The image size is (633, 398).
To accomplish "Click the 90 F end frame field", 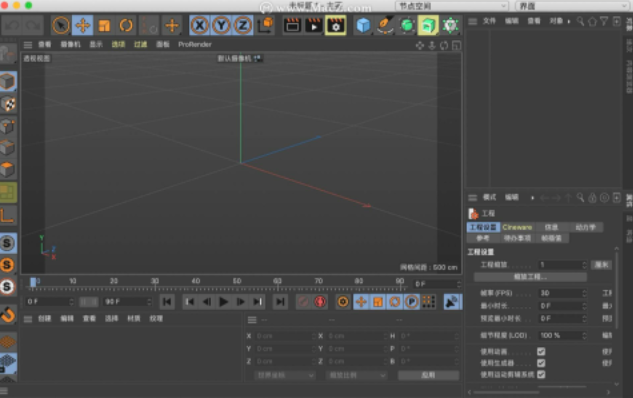I will (128, 302).
